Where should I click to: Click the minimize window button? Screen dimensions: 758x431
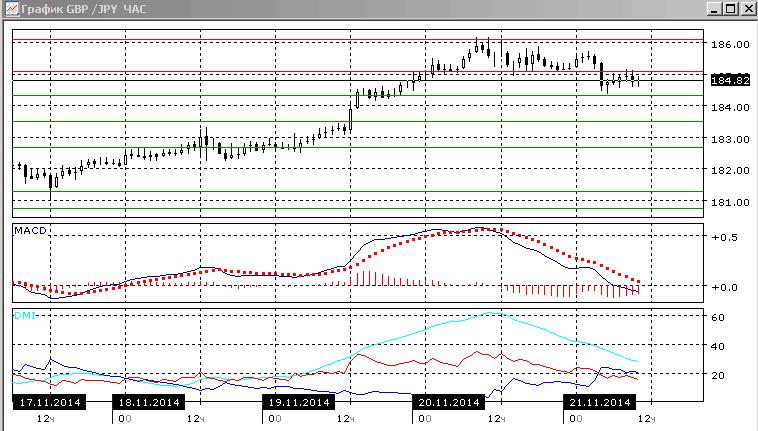(x=714, y=9)
